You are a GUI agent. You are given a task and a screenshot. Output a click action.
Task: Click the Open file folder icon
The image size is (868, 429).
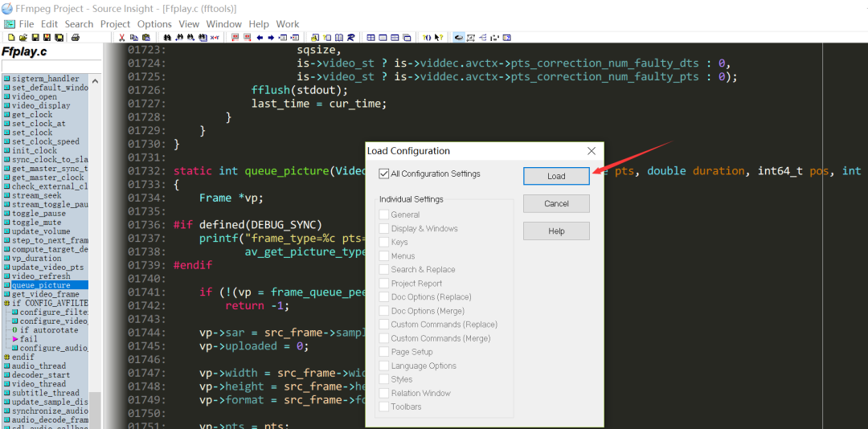pyautogui.click(x=23, y=38)
